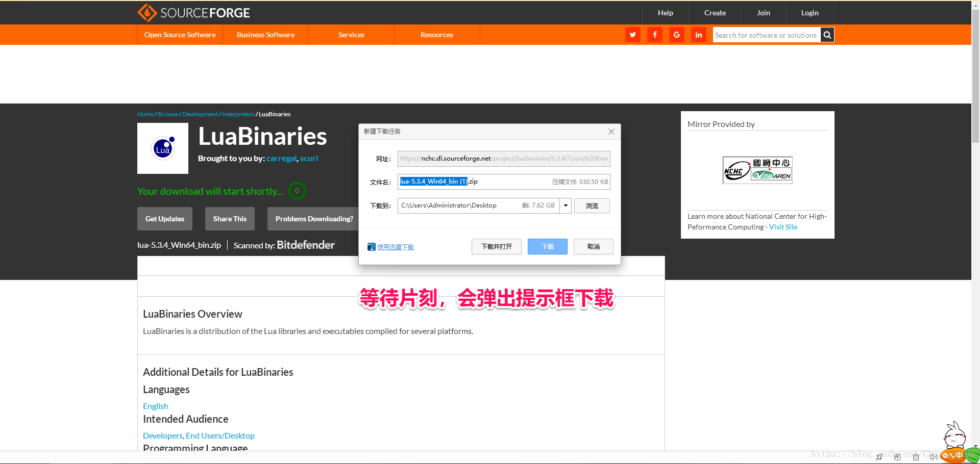Open the Business Software menu

click(x=265, y=35)
